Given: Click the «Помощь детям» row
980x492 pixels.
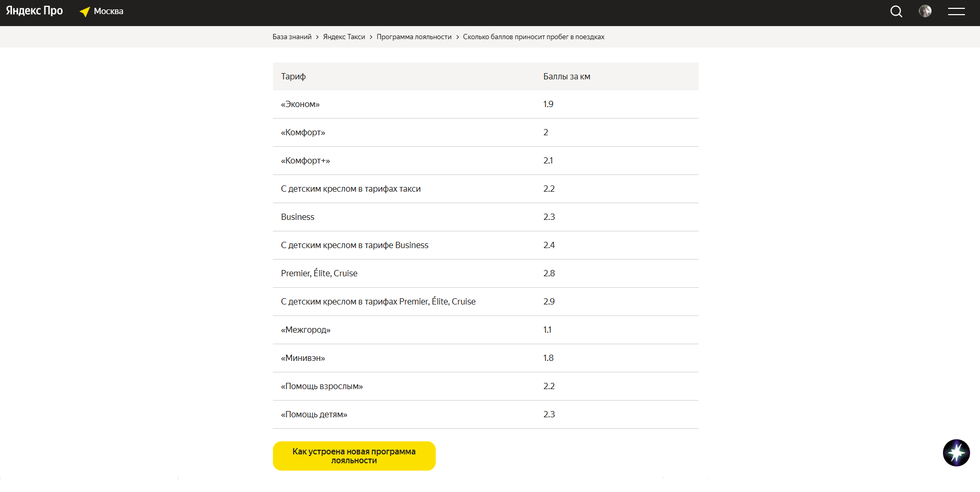Looking at the screenshot, I should (314, 415).
